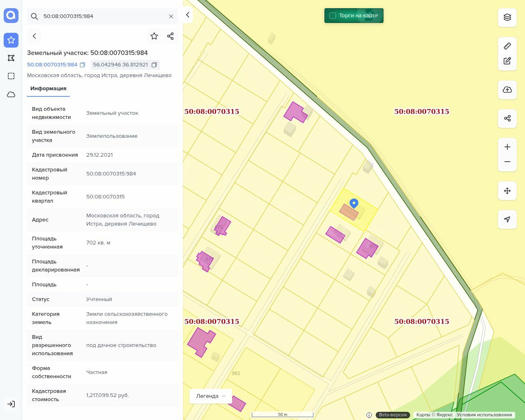The width and height of the screenshot is (525, 420).
Task: Share this land plot card
Action: point(171,36)
